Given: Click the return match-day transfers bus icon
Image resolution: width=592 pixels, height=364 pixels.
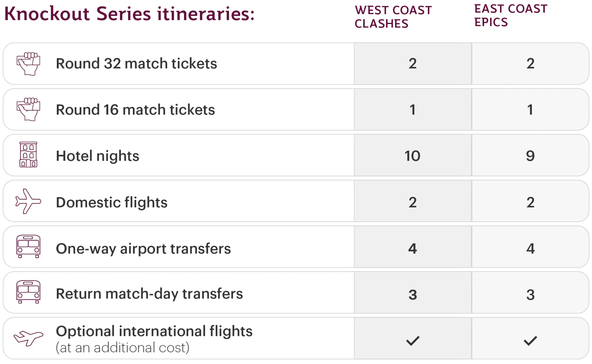Looking at the screenshot, I should coord(28,292).
